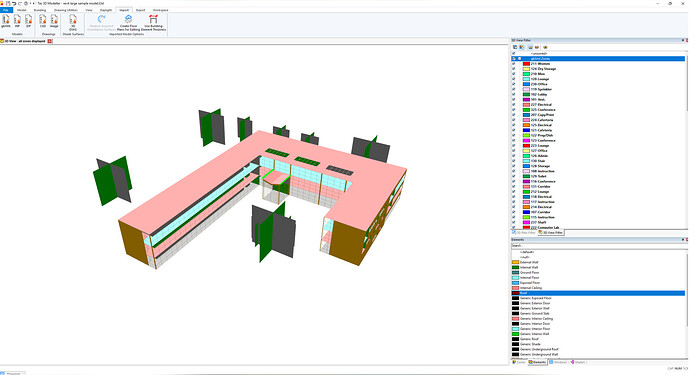Toggle the unzoned row checkbox
The image size is (690, 375).
[x=514, y=54]
